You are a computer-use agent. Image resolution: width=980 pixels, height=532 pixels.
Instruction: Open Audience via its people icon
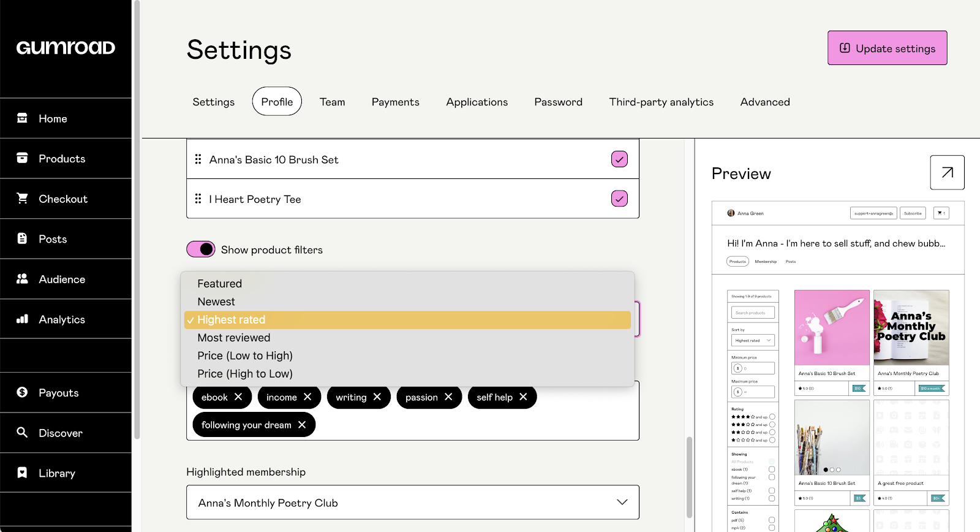coord(22,278)
